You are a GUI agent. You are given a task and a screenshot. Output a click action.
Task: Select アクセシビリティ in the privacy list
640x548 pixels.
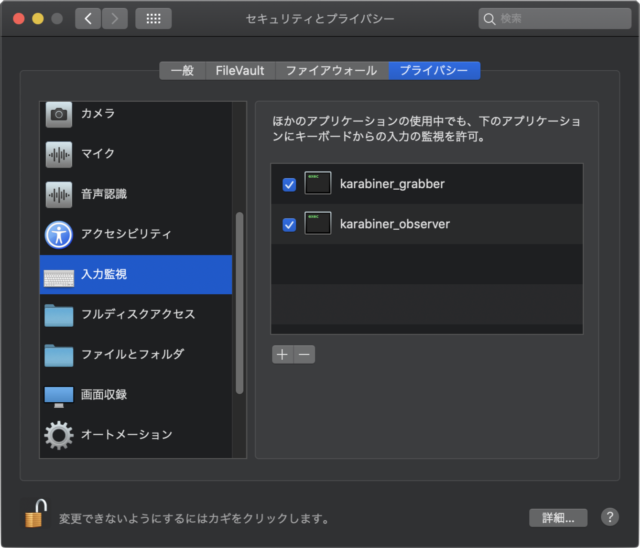[x=136, y=234]
